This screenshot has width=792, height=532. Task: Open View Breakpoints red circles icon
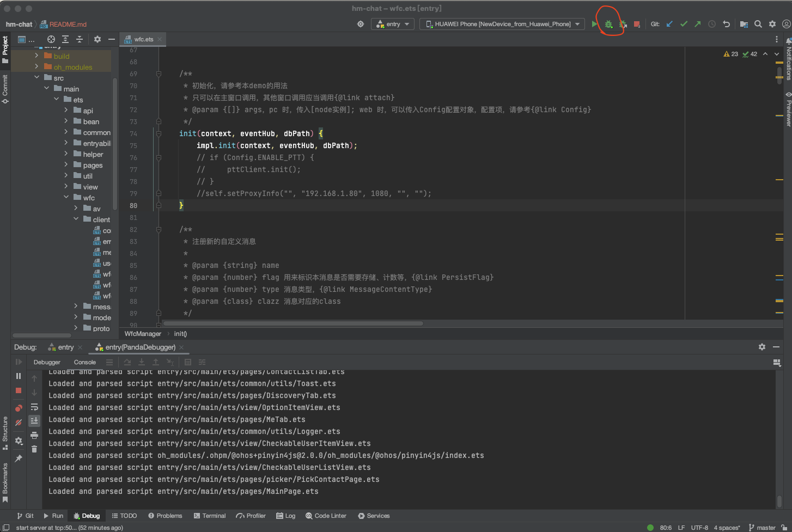pos(19,408)
